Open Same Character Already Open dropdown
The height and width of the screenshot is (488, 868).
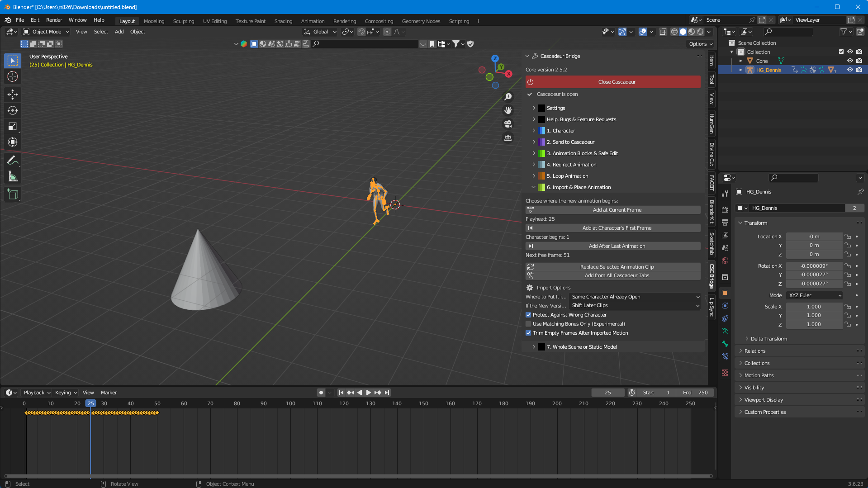click(x=635, y=297)
